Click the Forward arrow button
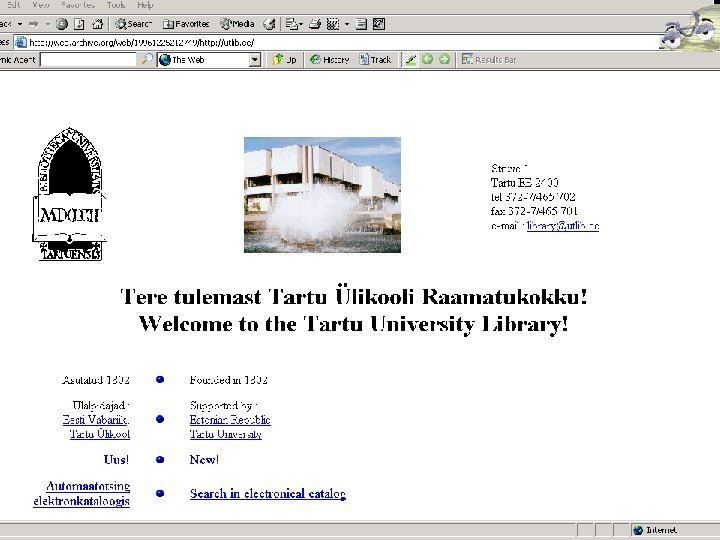Viewport: 720px width, 540px height. [34, 24]
